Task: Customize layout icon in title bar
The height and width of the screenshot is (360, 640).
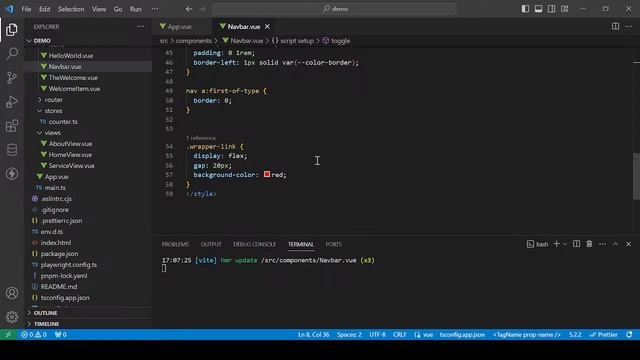Action: coord(564,9)
